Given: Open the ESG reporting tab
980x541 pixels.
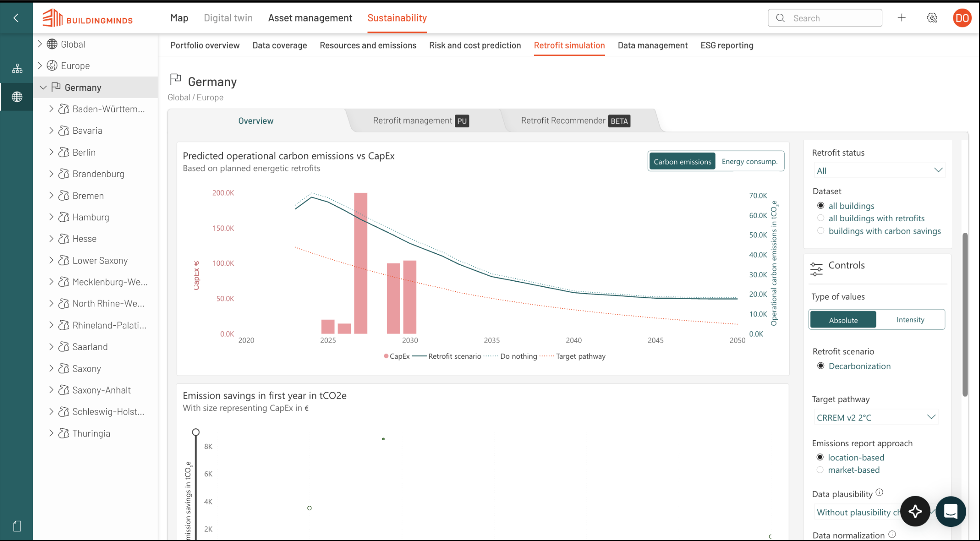Looking at the screenshot, I should coord(727,45).
